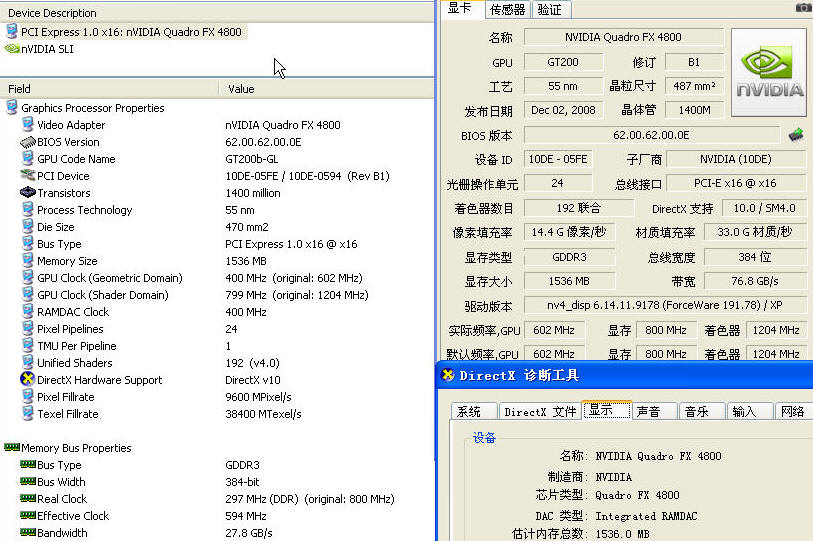The width and height of the screenshot is (813, 541).
Task: Click the 芯片类型 Quadro FX 4800 text
Action: click(x=637, y=495)
